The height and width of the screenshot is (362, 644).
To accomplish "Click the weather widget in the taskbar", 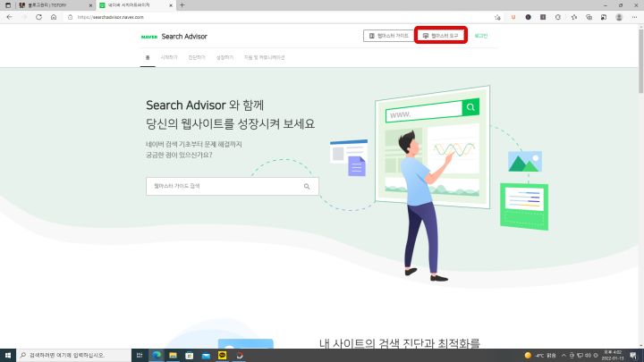I will [540, 356].
